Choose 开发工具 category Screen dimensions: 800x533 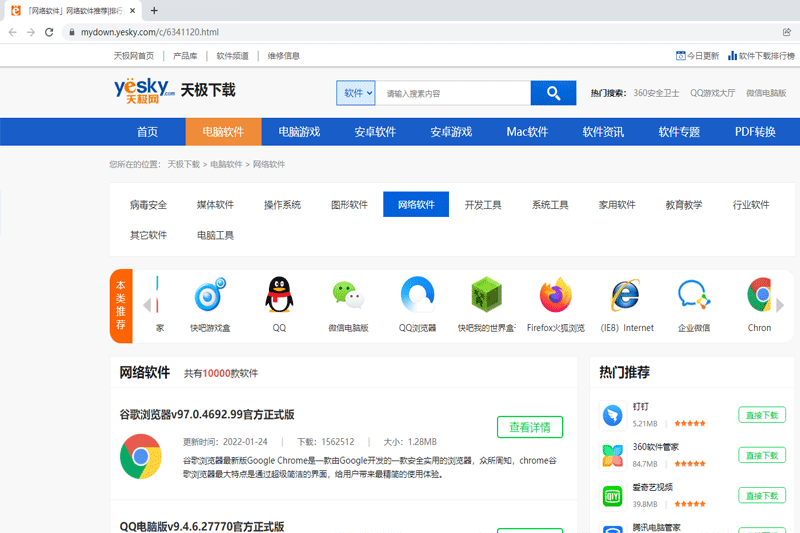point(483,205)
